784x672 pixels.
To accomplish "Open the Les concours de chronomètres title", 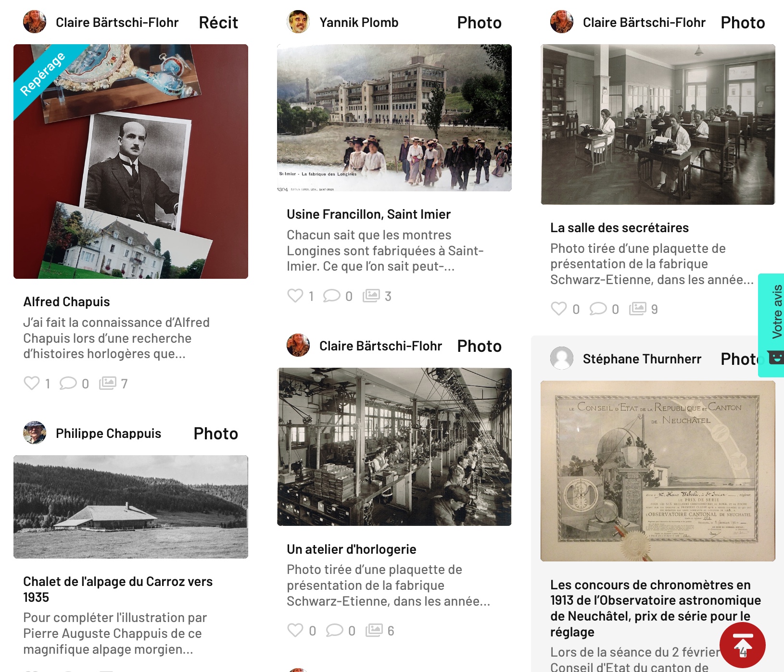I will click(x=656, y=608).
